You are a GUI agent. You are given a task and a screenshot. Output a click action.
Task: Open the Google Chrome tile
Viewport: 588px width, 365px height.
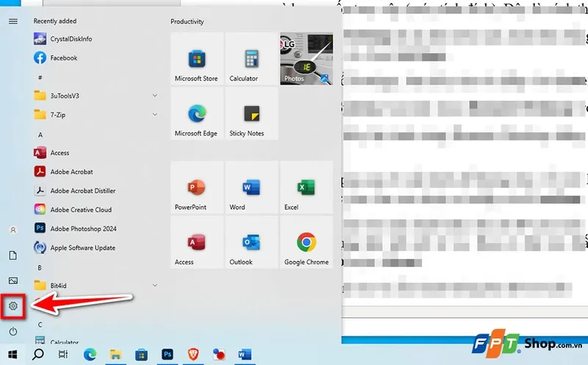pos(306,243)
